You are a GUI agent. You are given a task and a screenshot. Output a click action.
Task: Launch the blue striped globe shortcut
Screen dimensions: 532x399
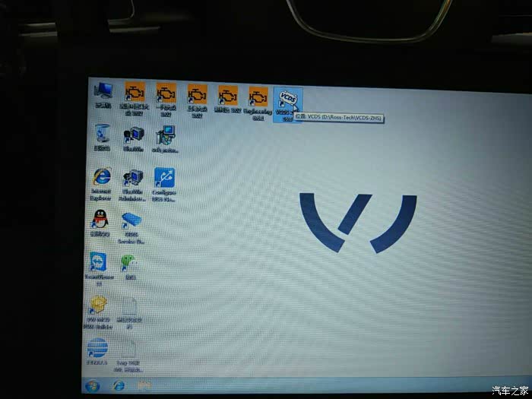pyautogui.click(x=97, y=351)
